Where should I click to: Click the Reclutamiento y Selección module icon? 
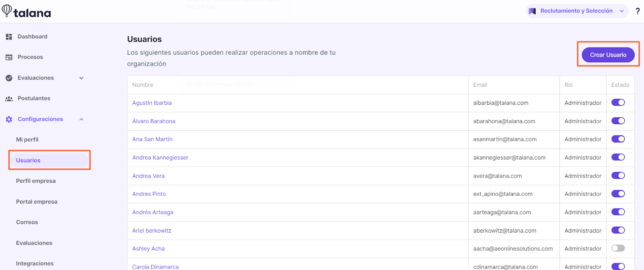coord(532,11)
